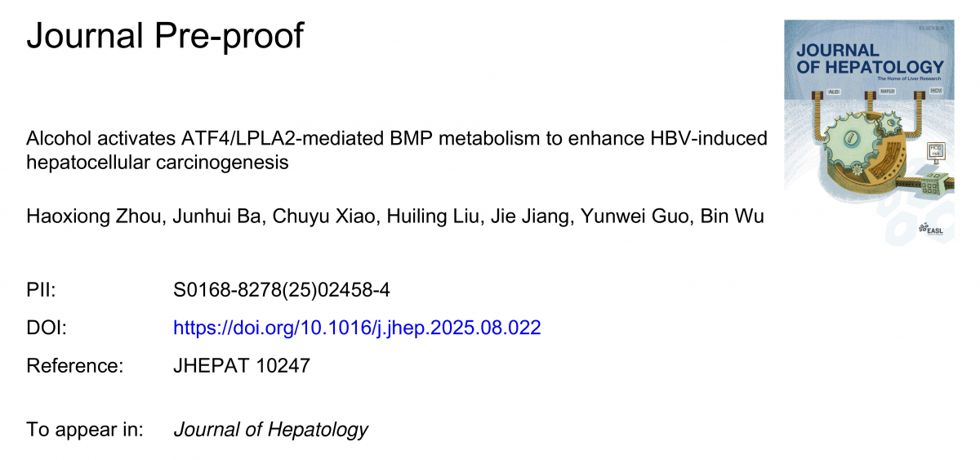The height and width of the screenshot is (460, 980).
Task: Click the Journal Pre-proof heading
Action: (165, 36)
